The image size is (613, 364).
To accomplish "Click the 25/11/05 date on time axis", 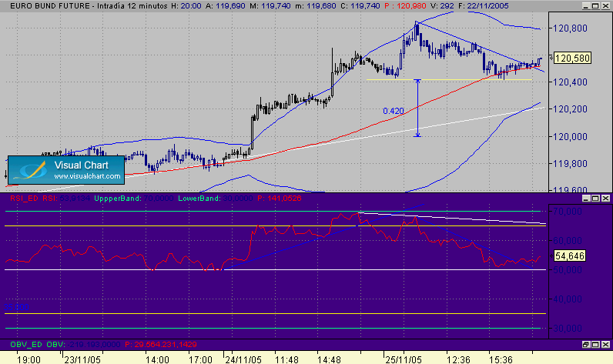I will click(x=404, y=359).
